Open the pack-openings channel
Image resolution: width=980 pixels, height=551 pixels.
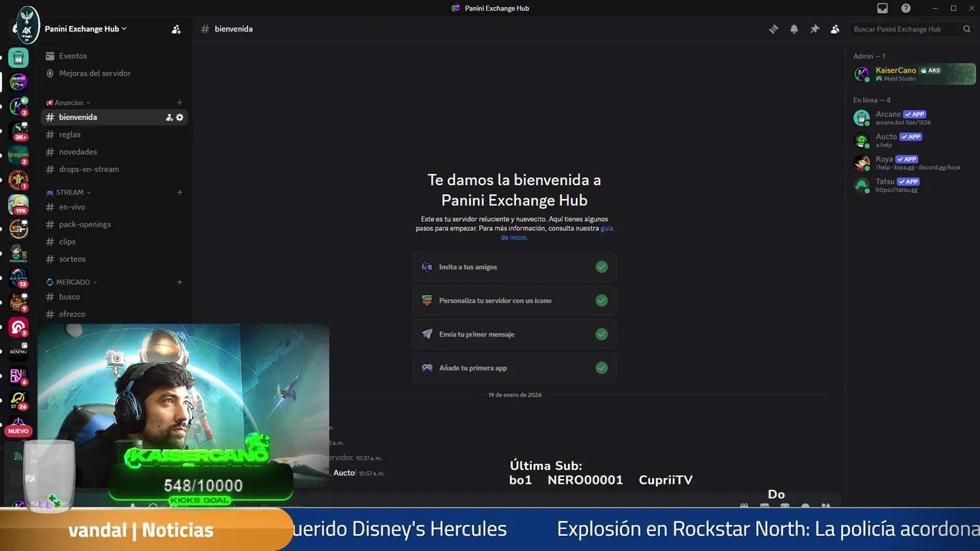coord(114,224)
